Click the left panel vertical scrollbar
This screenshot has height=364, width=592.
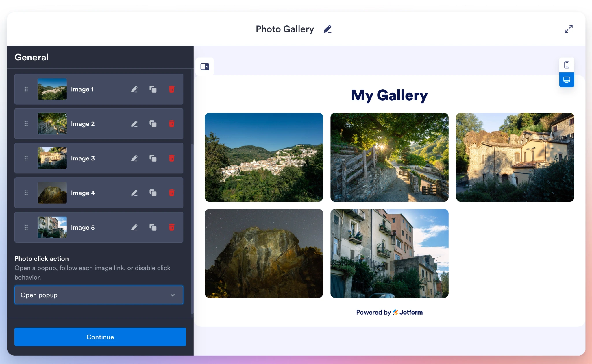coord(192,228)
